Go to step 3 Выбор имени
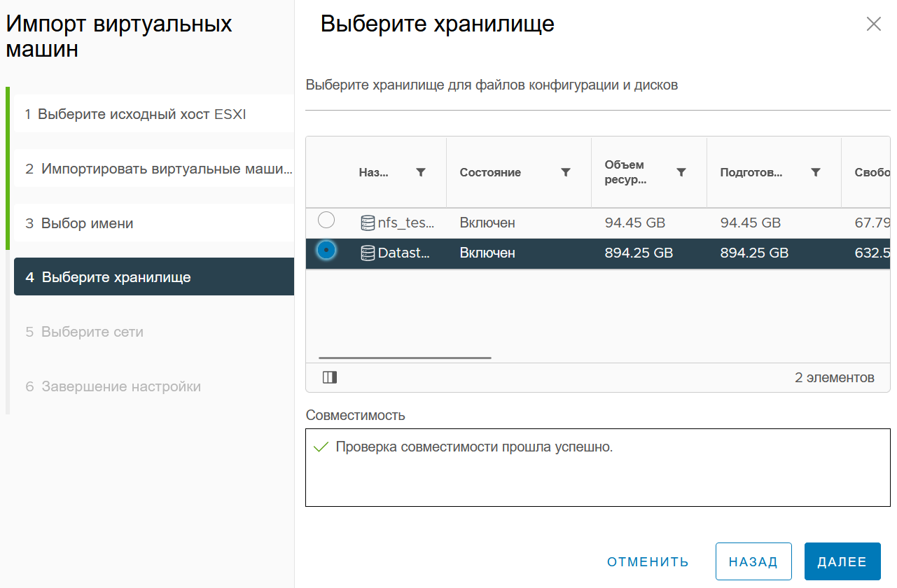This screenshot has width=897, height=588. pyautogui.click(x=154, y=223)
